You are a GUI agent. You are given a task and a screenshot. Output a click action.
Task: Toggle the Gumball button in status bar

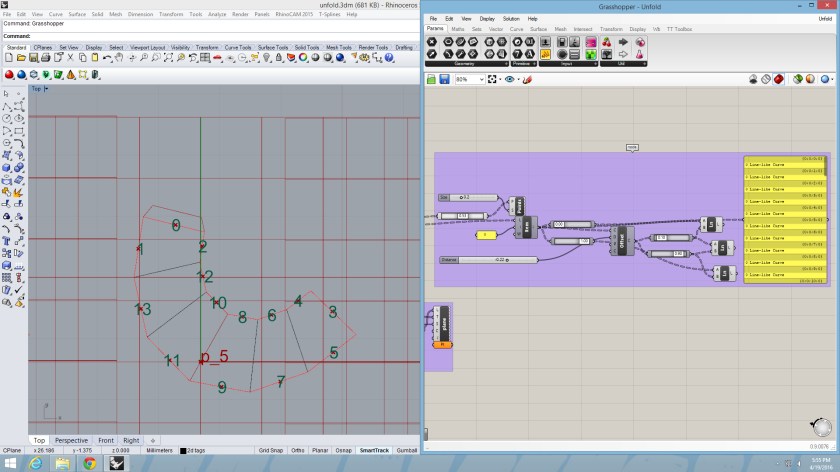(x=406, y=451)
